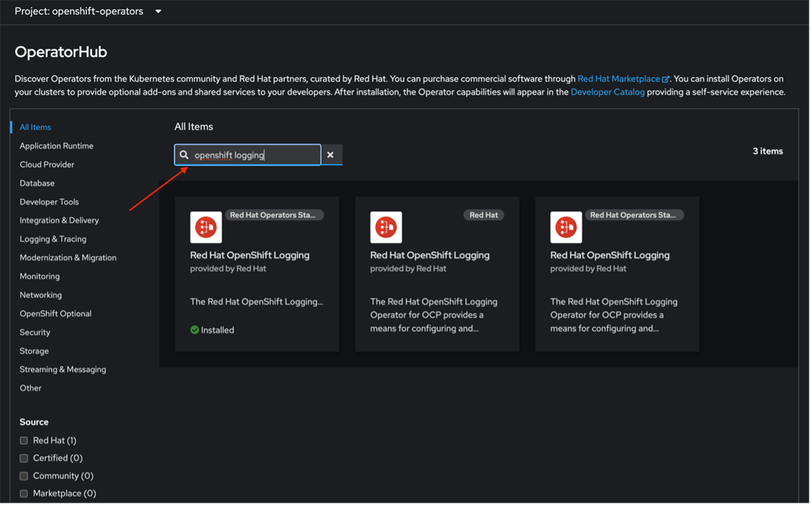Check the Community (0) source filter
The width and height of the screenshot is (812, 505).
pos(24,476)
